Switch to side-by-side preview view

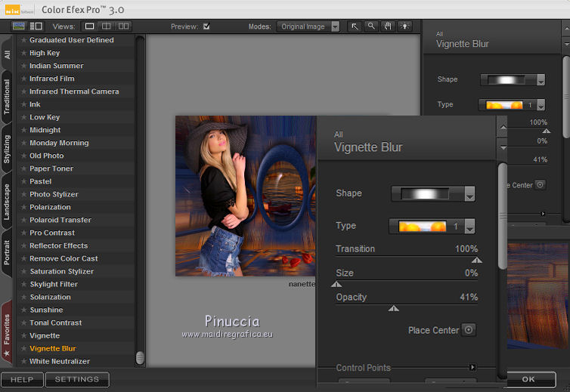(123, 26)
